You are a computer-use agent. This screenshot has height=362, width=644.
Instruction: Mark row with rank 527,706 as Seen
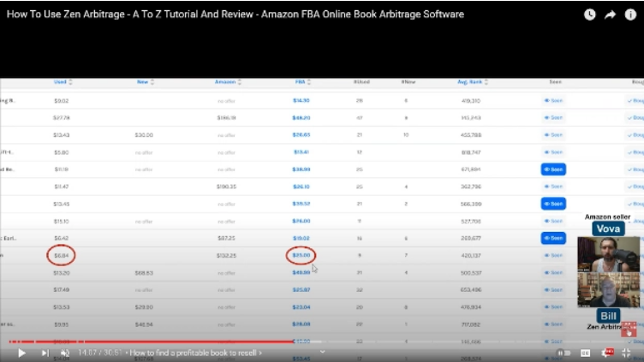(553, 221)
